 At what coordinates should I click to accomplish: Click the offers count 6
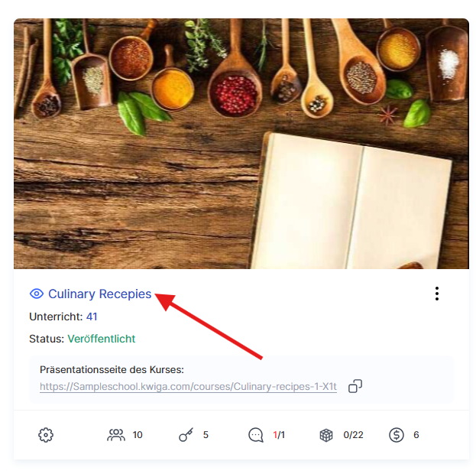416,435
